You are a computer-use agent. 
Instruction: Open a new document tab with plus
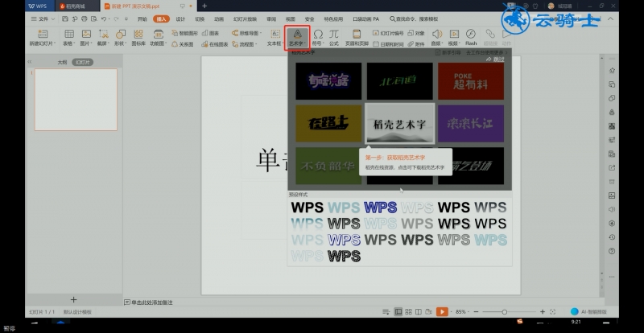204,6
